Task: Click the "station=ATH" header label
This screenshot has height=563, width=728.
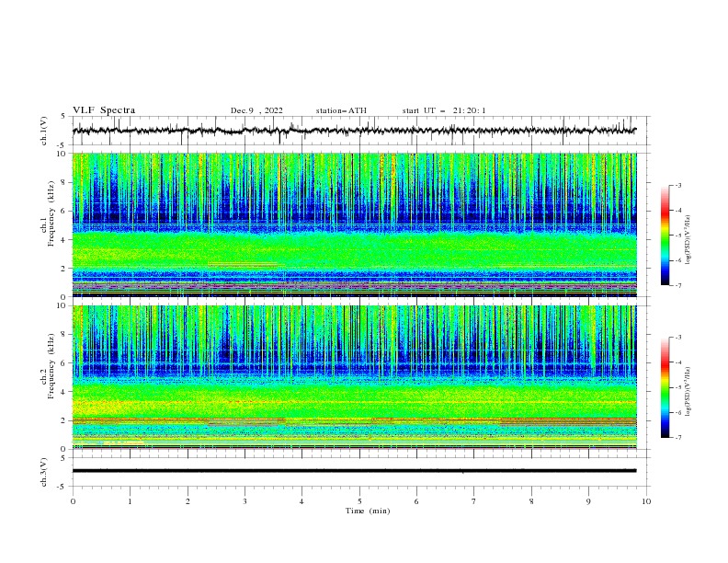Action: pos(341,110)
